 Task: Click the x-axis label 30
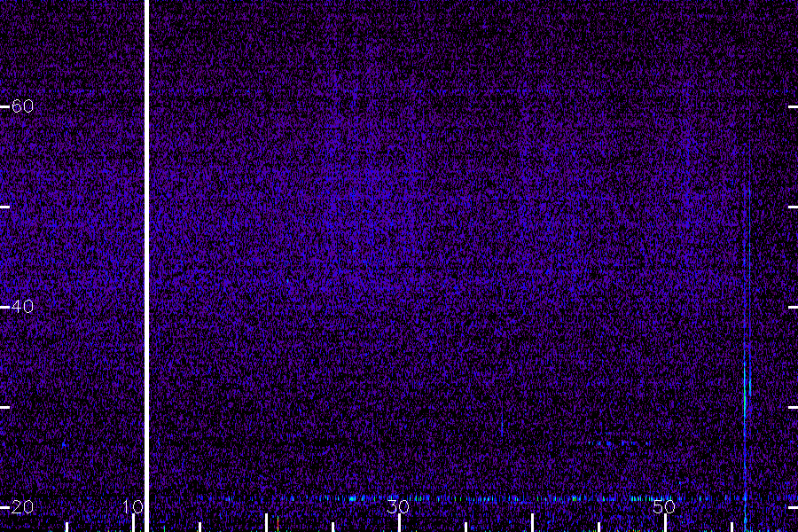click(x=398, y=507)
